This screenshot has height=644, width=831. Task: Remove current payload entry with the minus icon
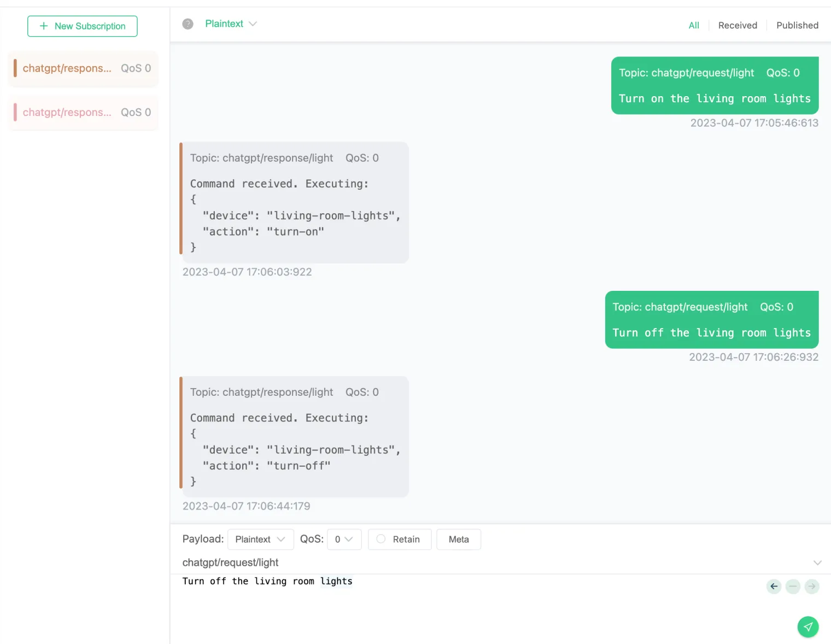point(793,586)
